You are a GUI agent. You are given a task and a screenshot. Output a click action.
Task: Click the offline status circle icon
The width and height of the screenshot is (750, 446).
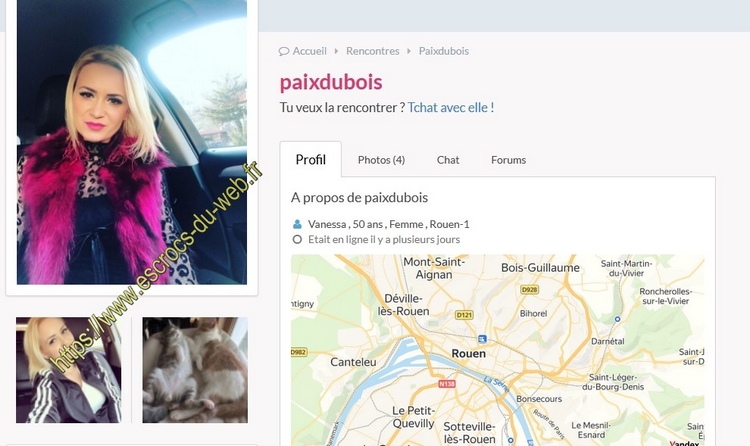point(297,239)
